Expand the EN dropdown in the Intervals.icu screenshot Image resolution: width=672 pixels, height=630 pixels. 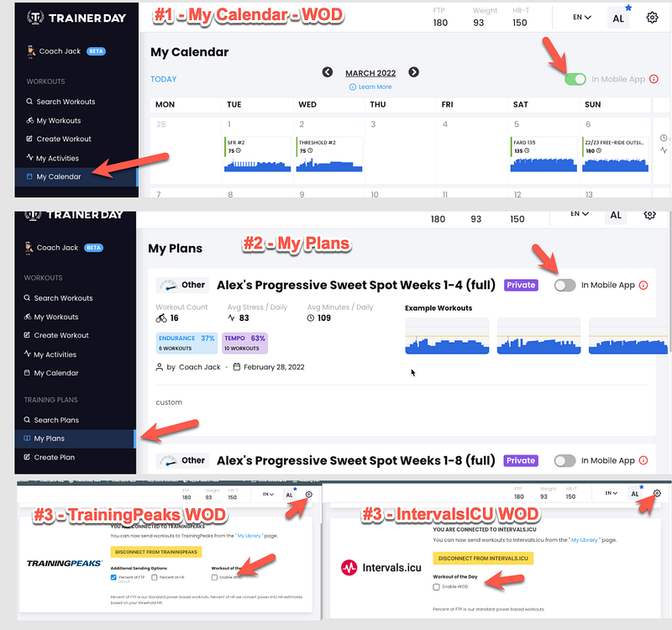(x=612, y=493)
